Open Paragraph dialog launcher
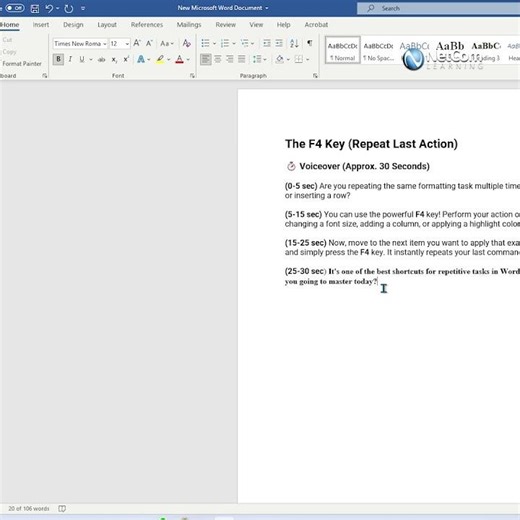This screenshot has width=520, height=520. point(315,76)
